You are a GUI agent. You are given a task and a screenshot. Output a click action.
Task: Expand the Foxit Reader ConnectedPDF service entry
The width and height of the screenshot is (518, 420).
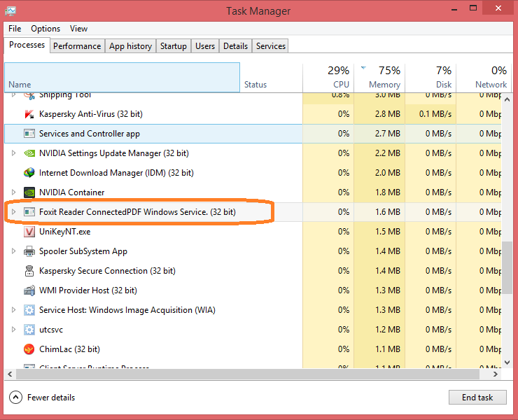13,211
